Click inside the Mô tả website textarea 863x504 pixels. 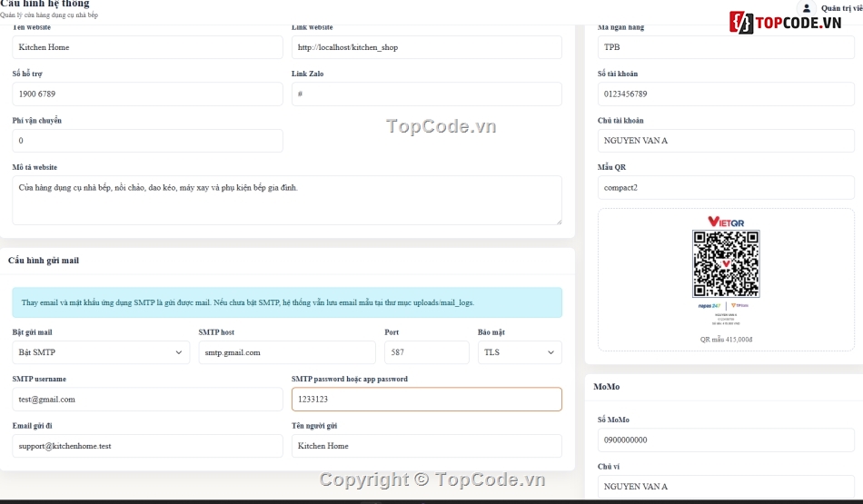287,201
